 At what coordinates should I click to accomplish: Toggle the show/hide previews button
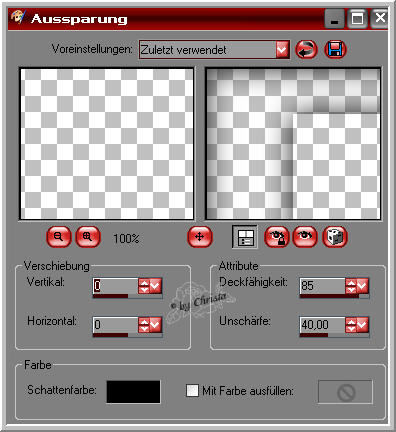(245, 237)
